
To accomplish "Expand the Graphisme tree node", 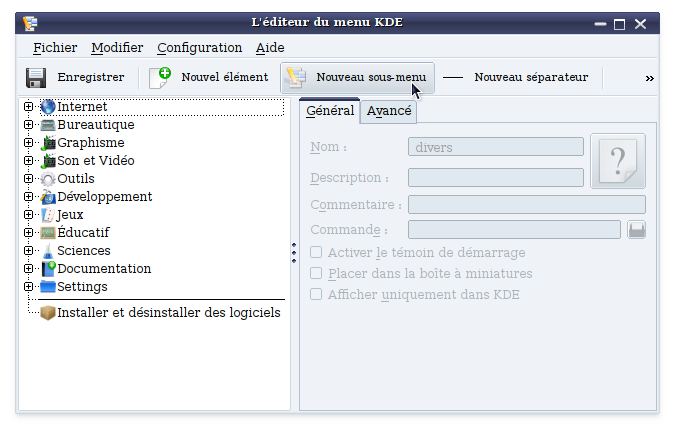I will click(28, 142).
